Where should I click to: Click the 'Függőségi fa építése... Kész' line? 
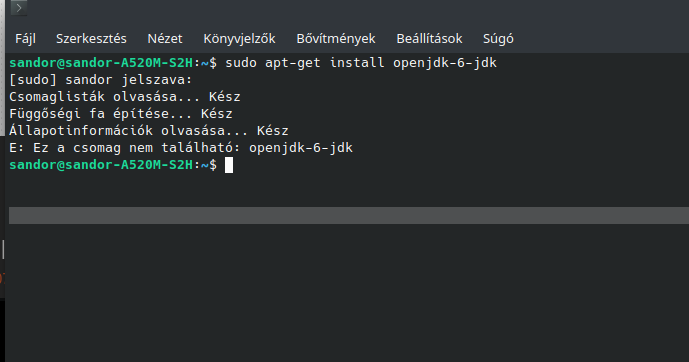[121, 114]
